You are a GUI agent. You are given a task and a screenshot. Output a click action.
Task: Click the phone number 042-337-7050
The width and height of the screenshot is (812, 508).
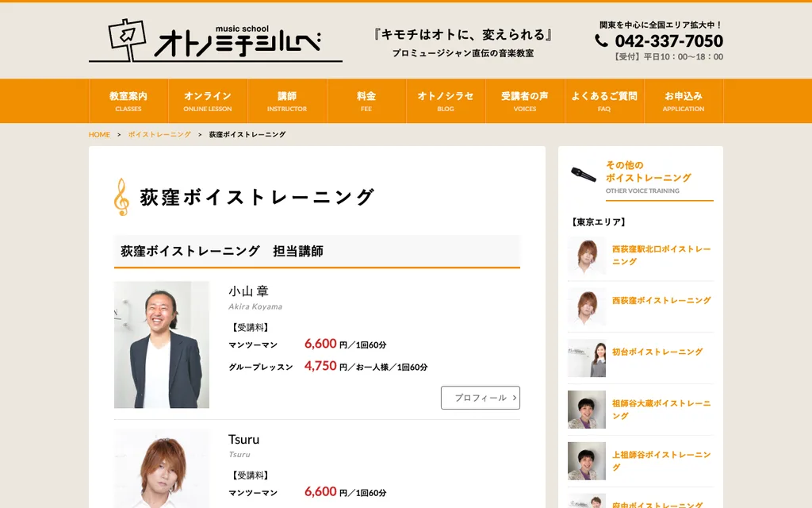point(668,40)
